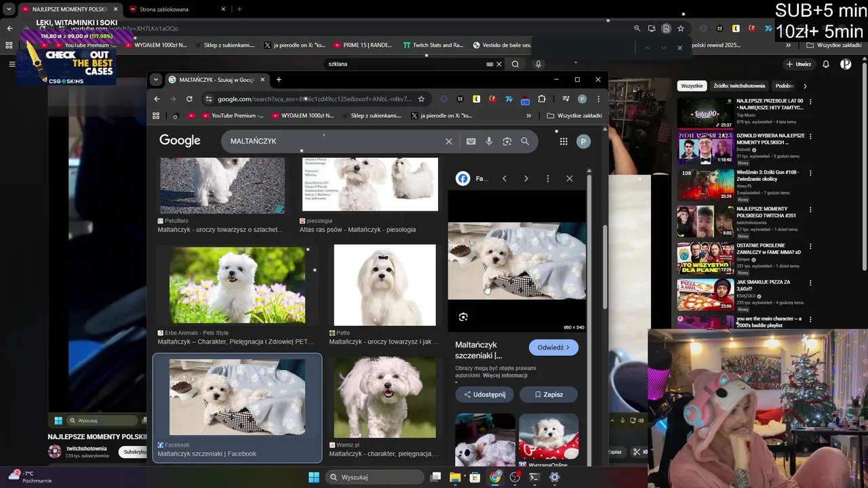
Task: Open File Explorer from taskbar
Action: coord(455,477)
